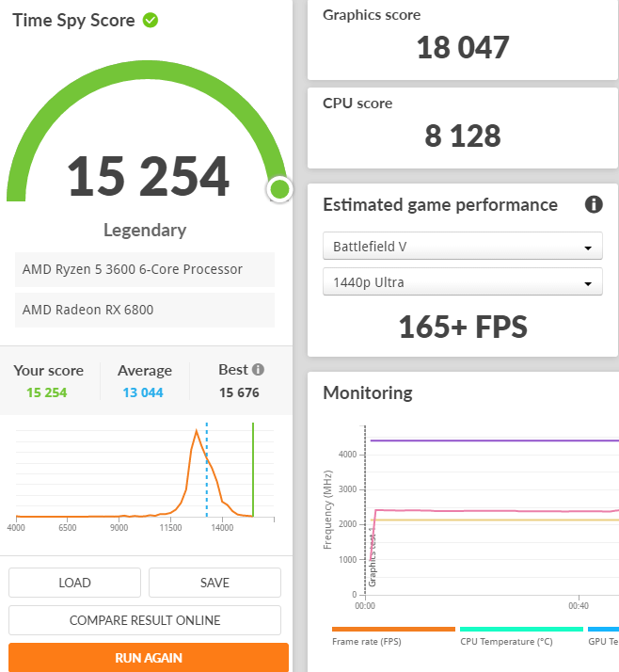Click Your score value 15 254
This screenshot has width=619, height=672.
(x=47, y=392)
